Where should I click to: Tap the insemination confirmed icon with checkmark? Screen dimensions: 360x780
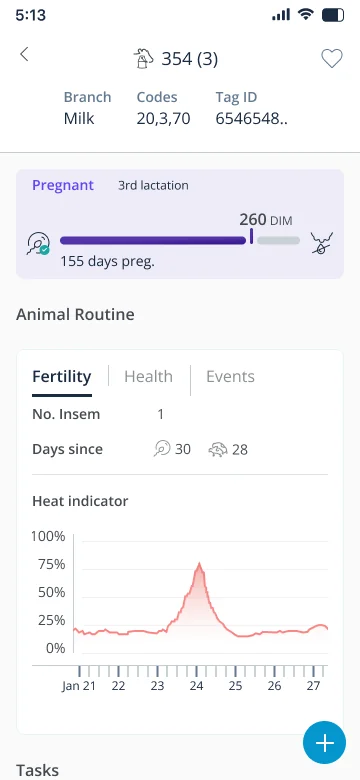[38, 243]
